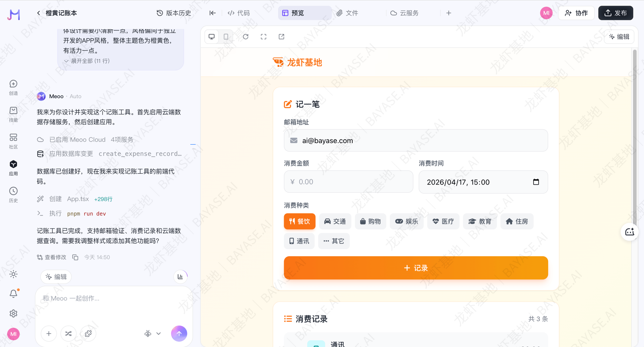Click orange 记录 button
This screenshot has width=644, height=347.
[x=416, y=268]
